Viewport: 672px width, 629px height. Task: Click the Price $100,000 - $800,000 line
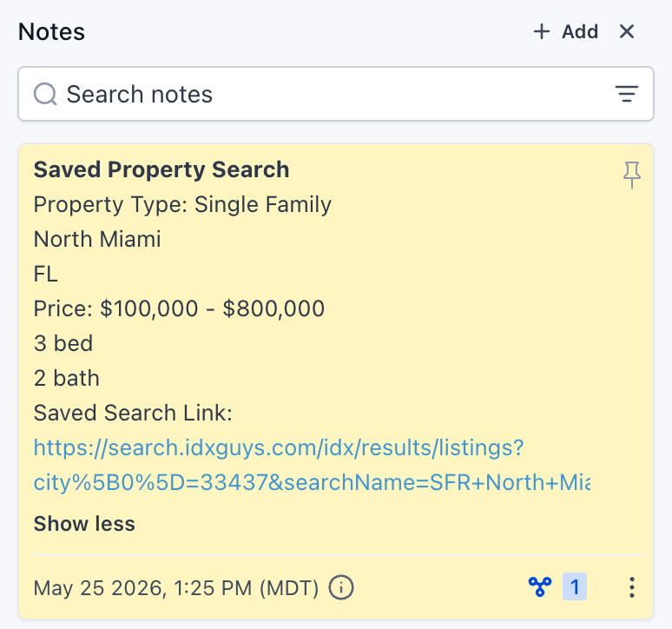[179, 308]
